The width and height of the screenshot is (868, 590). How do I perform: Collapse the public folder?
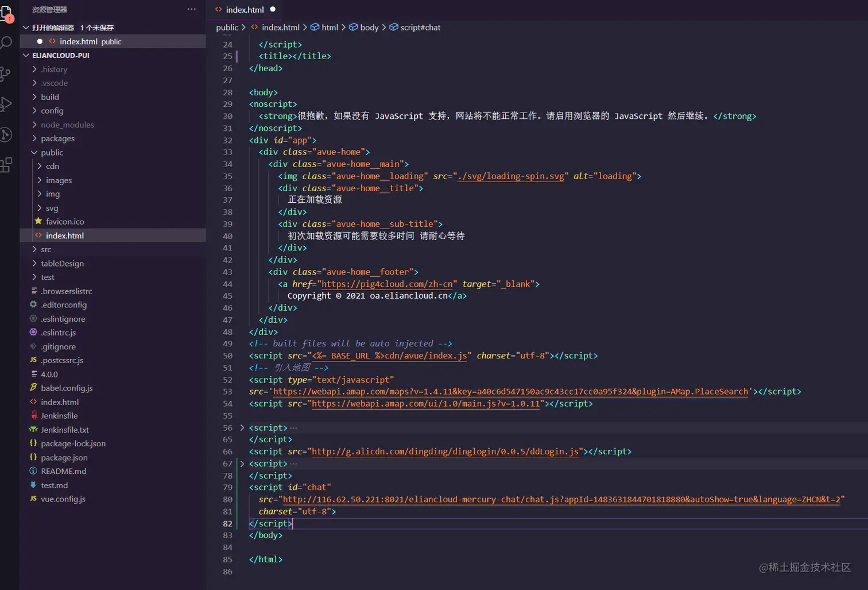coord(52,152)
